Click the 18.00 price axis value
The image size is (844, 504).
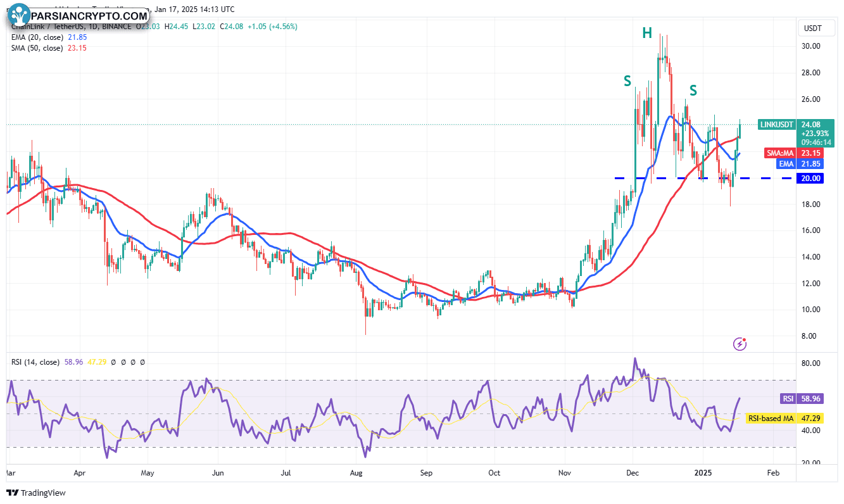point(811,204)
